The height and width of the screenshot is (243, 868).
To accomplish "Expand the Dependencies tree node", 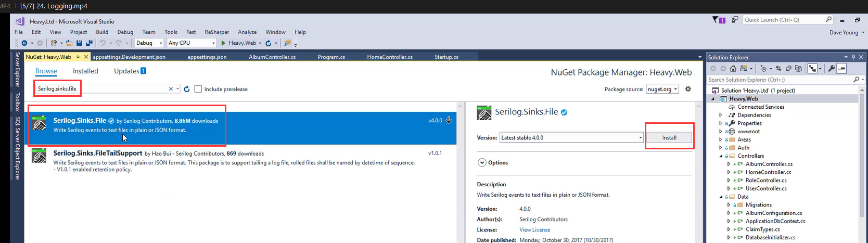I will click(721, 115).
